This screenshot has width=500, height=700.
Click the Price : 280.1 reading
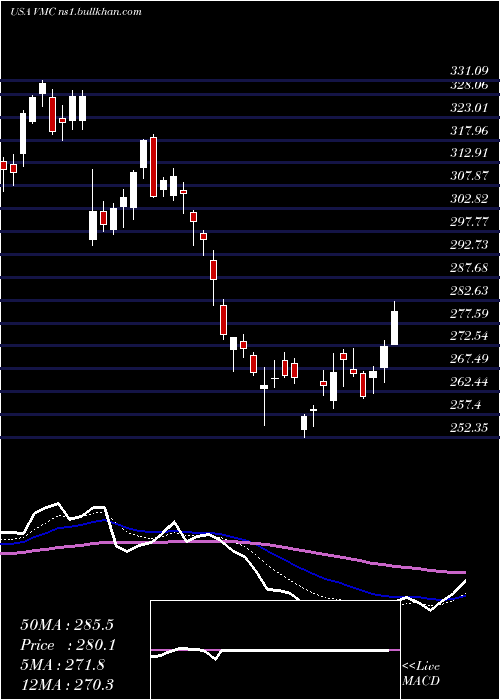67,646
